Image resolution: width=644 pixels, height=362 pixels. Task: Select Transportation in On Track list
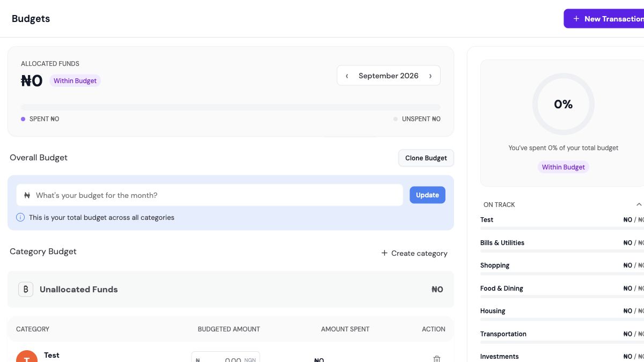[x=503, y=334]
